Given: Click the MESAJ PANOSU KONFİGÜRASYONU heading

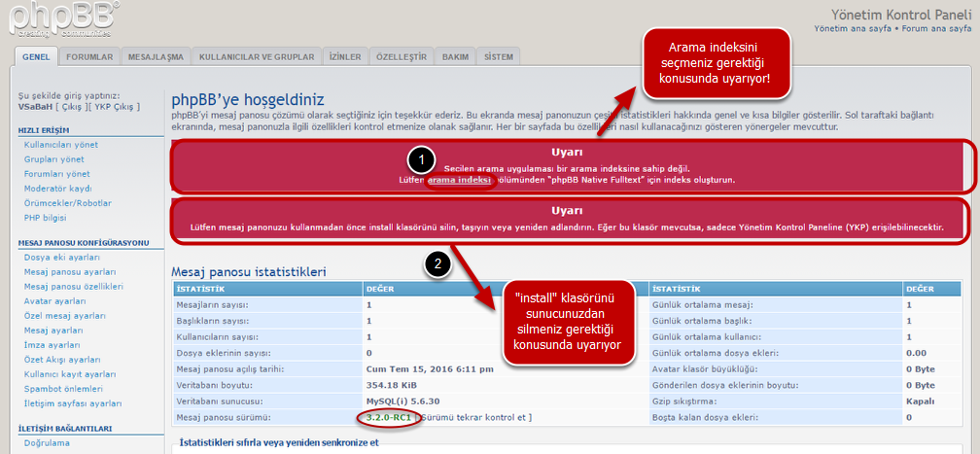Looking at the screenshot, I should (x=83, y=243).
